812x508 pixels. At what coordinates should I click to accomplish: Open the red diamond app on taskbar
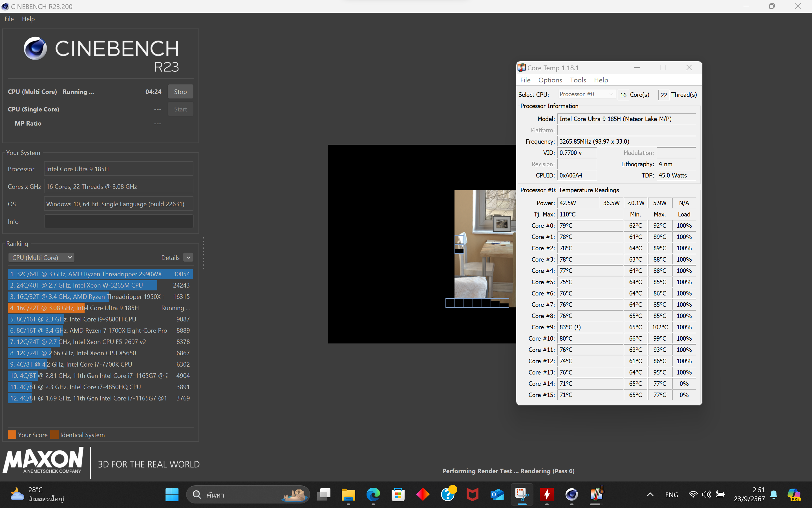click(423, 494)
